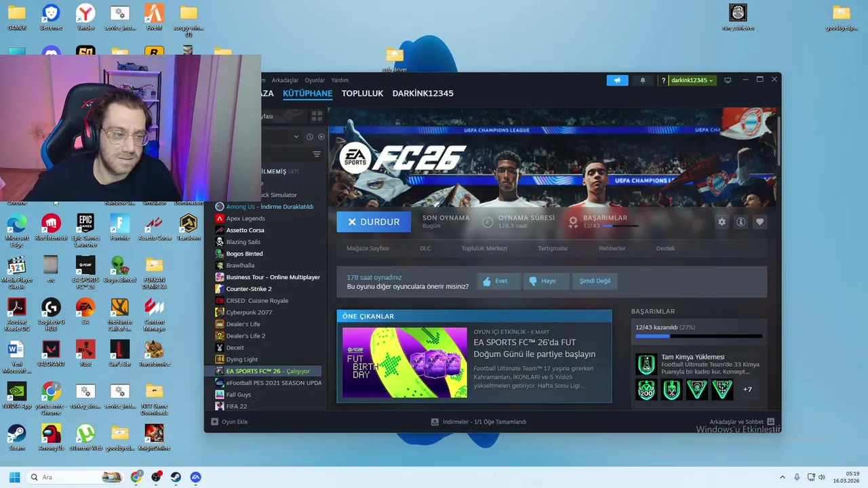
Task: Open library advanced filter icon
Action: click(317, 155)
